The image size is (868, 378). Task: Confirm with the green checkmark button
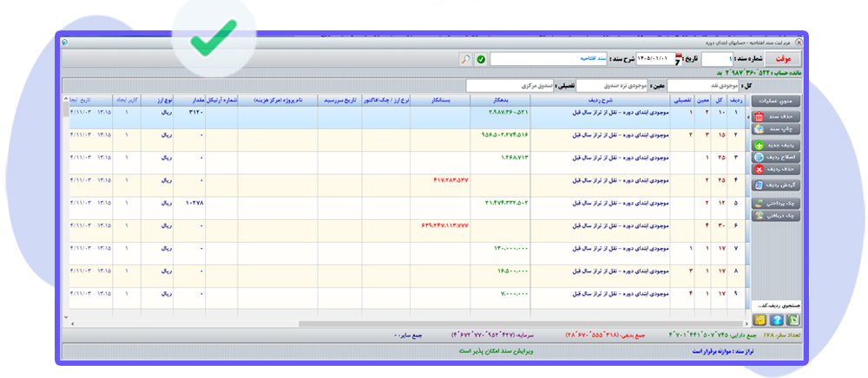pyautogui.click(x=481, y=59)
